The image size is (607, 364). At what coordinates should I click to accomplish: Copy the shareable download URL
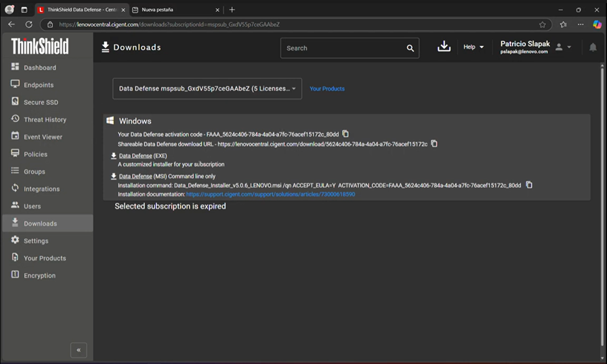pyautogui.click(x=435, y=144)
